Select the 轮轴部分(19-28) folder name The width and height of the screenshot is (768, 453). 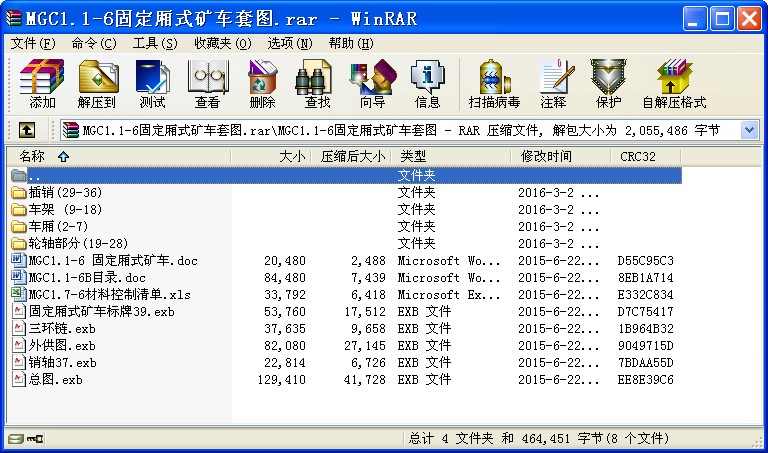[x=78, y=243]
